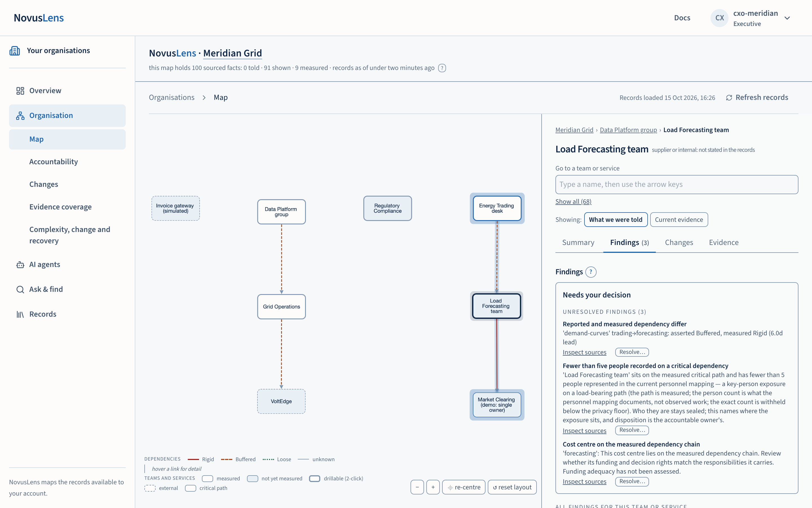Select the VoltEdge external node
The image size is (812, 508).
(x=281, y=402)
